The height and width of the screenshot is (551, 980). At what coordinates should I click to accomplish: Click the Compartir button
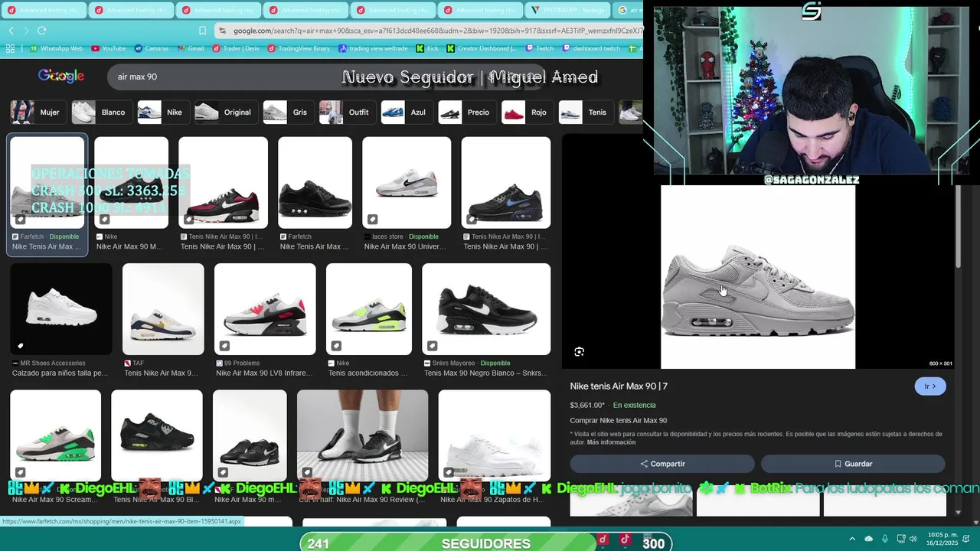click(662, 464)
